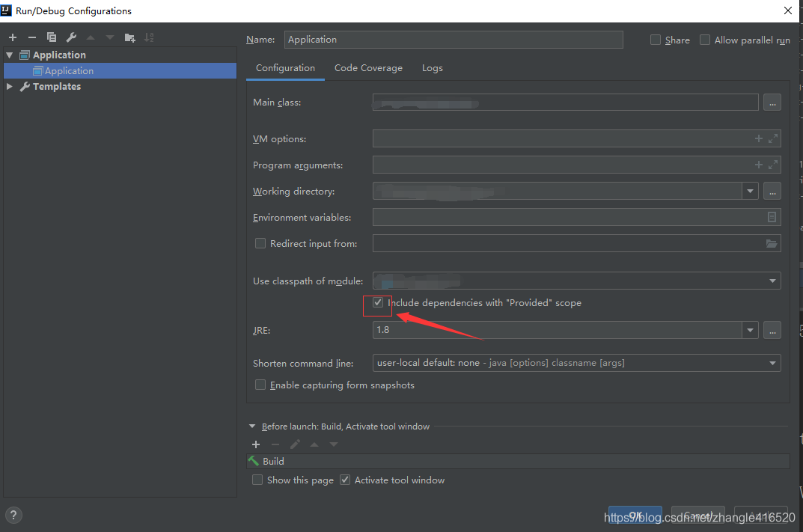Click the Edit Templates wrench icon

point(71,37)
